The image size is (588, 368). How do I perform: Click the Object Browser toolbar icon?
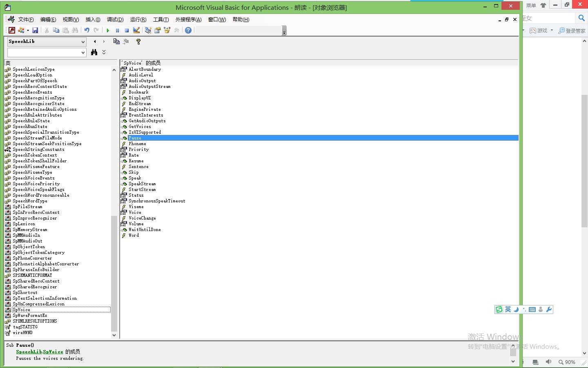(167, 30)
